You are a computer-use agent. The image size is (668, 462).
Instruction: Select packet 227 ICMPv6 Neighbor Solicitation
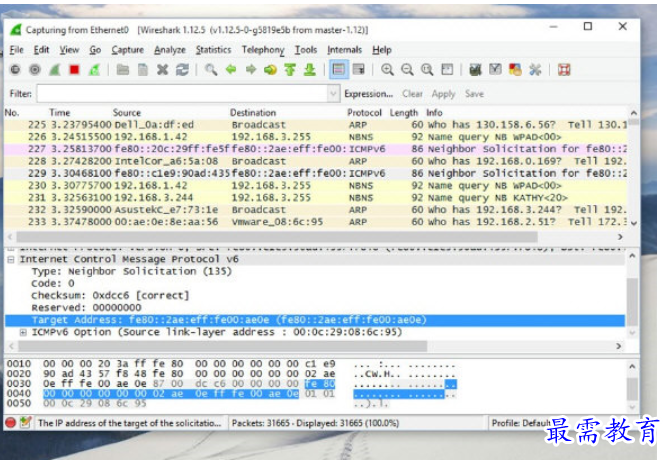[316, 149]
